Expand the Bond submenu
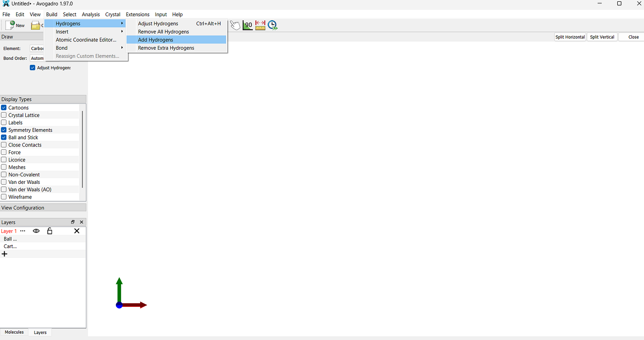Image resolution: width=644 pixels, height=340 pixels. click(x=86, y=48)
